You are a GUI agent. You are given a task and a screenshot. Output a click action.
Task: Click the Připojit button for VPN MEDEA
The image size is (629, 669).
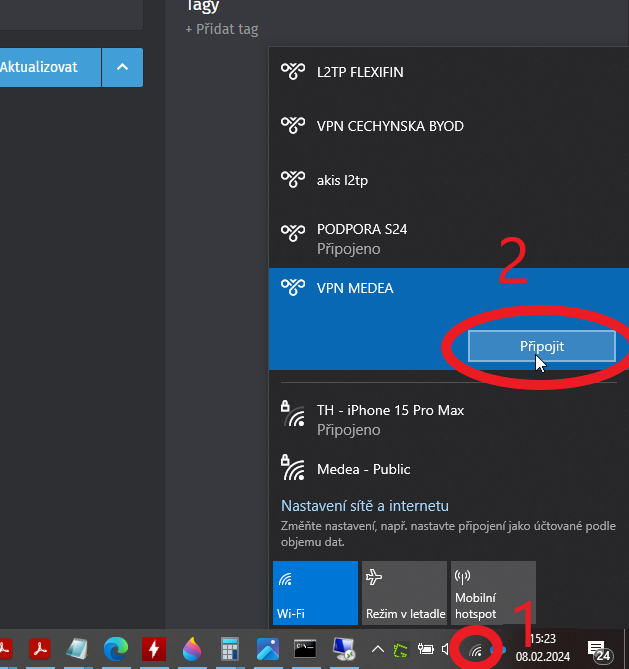(x=542, y=346)
